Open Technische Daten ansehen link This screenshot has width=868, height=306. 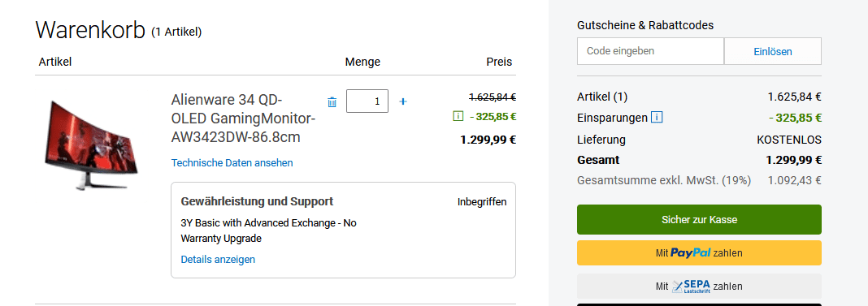point(232,162)
